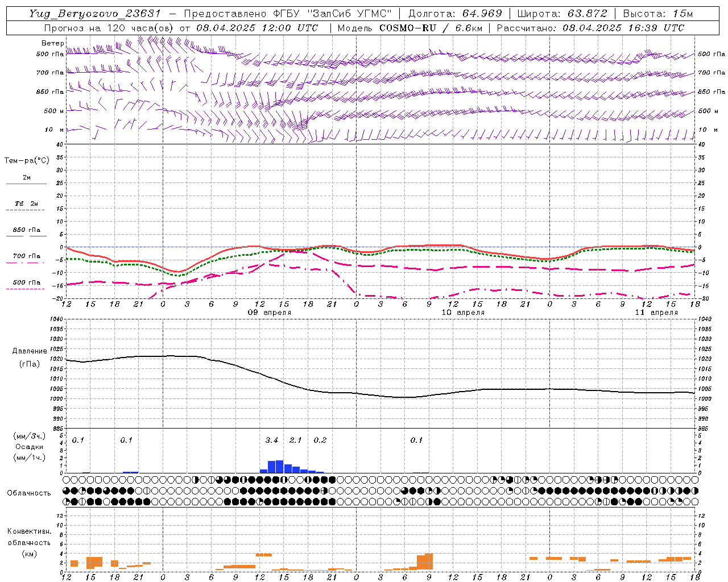The height and width of the screenshot is (582, 728).
Task: Click the forecast start time 08.04.2025 12:00 UTC
Action: click(257, 28)
